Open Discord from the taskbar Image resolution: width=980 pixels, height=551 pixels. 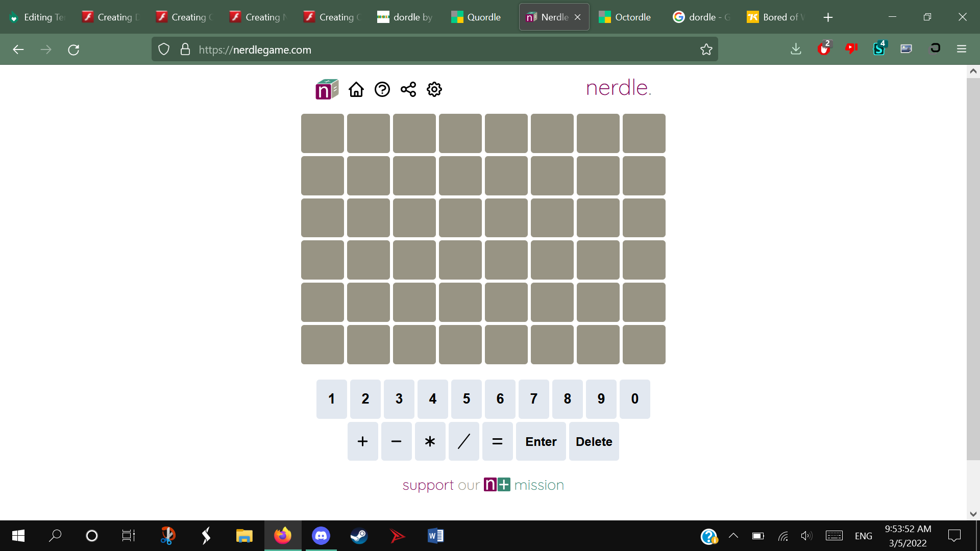coord(321,536)
